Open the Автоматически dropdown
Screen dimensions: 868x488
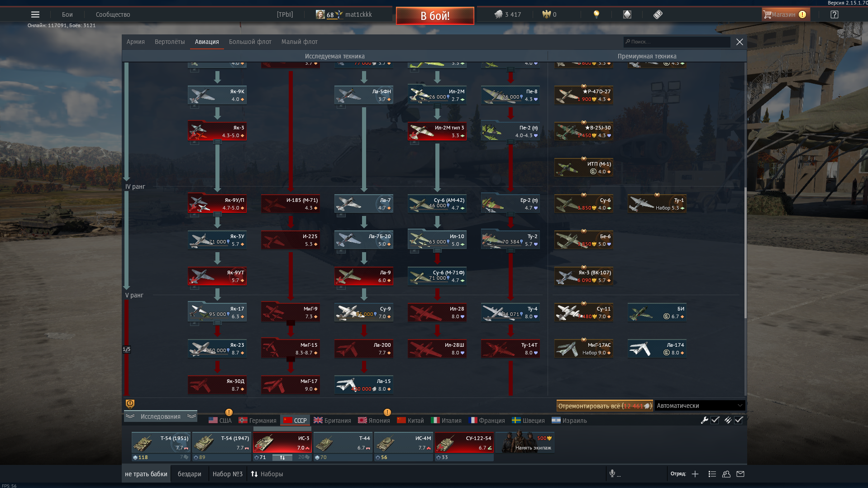tap(700, 406)
